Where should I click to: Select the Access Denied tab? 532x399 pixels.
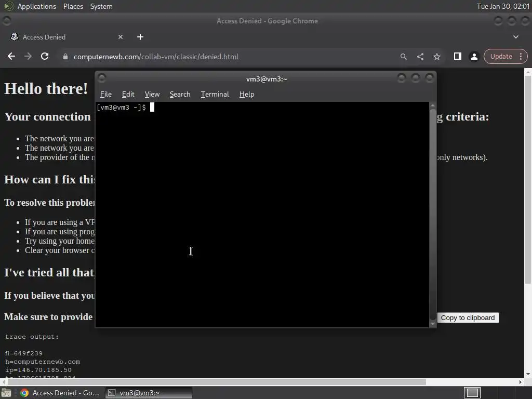point(66,37)
